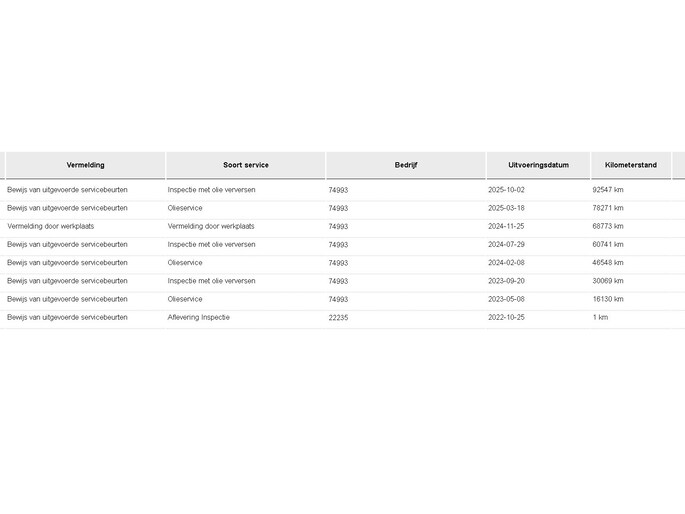Click the Soort service column header
Viewport: 685px width, 514px height.
(246, 165)
